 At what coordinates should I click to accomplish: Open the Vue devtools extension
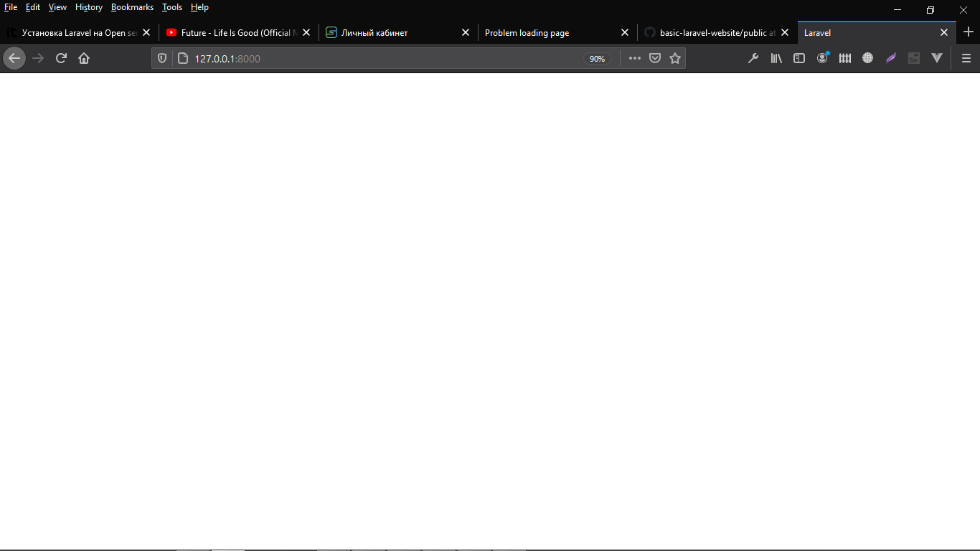pyautogui.click(x=937, y=58)
